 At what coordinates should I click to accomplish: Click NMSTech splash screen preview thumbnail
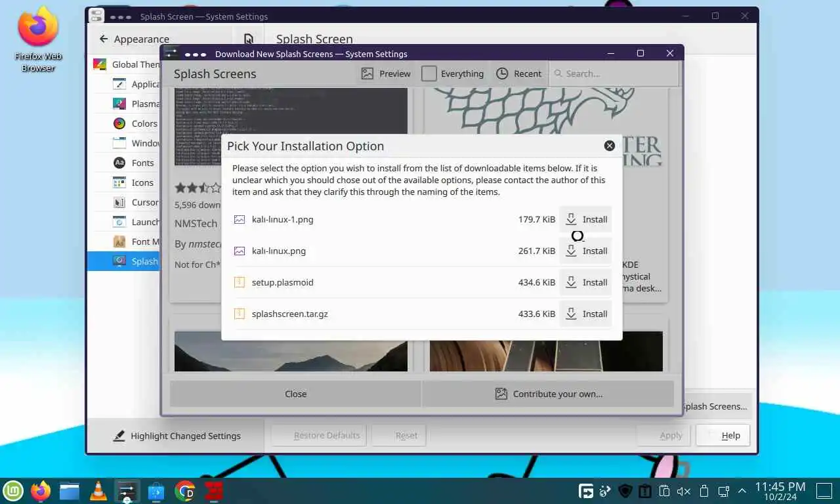[291, 127]
